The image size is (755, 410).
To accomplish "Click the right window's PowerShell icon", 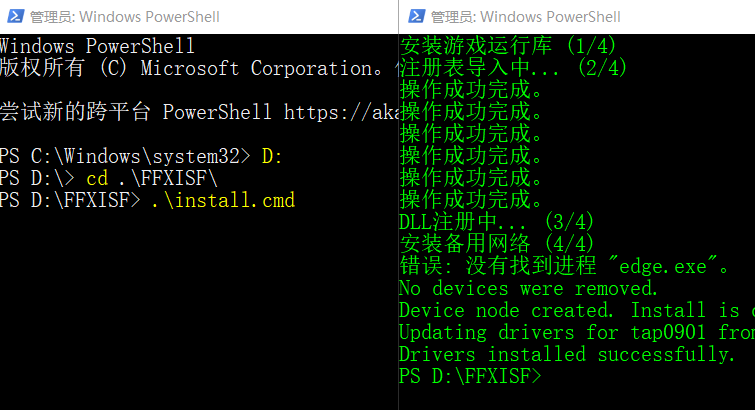I will (x=416, y=16).
